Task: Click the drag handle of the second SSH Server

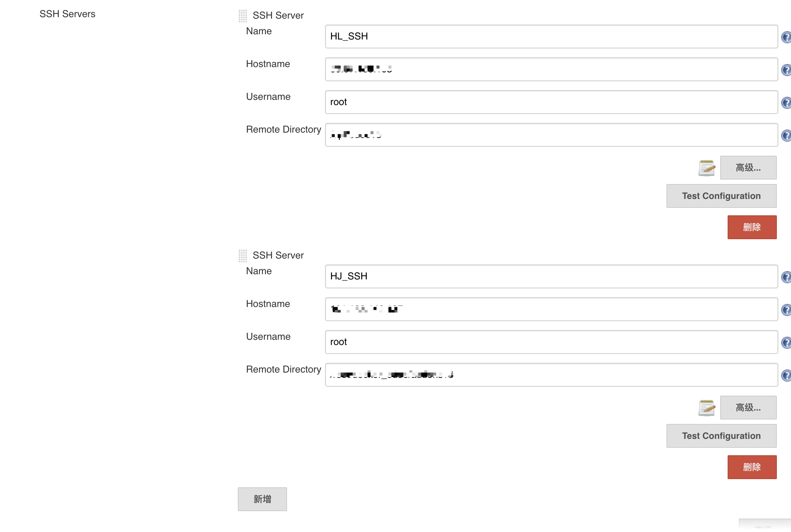Action: click(x=243, y=255)
